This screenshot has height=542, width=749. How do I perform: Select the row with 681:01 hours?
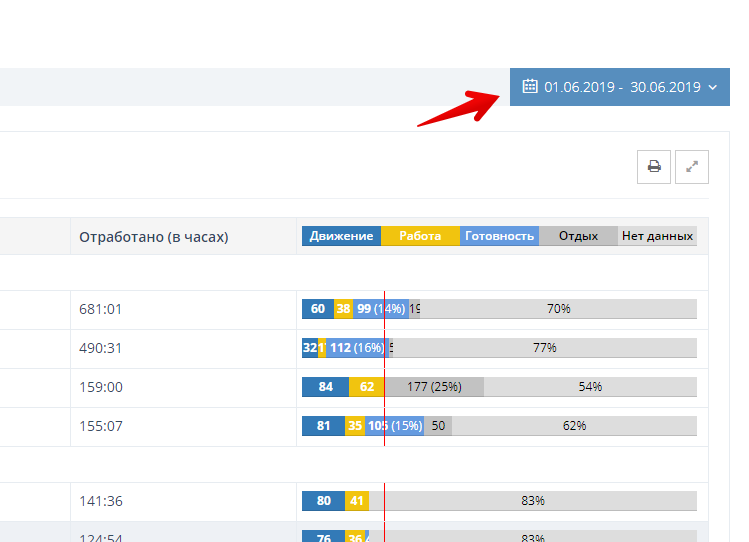pos(100,309)
